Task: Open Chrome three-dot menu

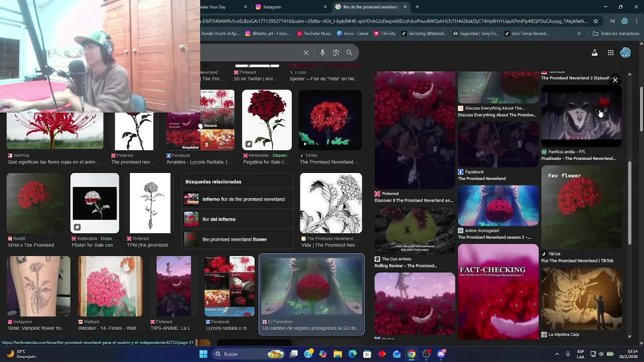Action: (636, 21)
